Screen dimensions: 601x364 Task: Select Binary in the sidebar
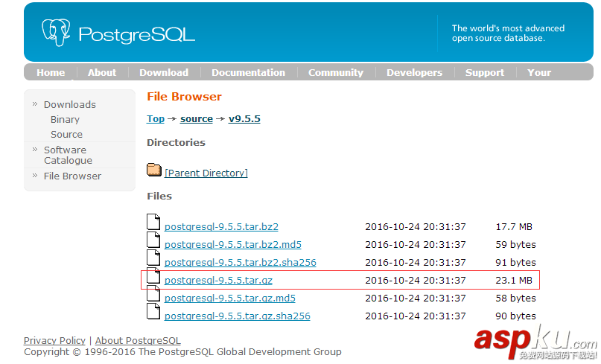(x=65, y=120)
